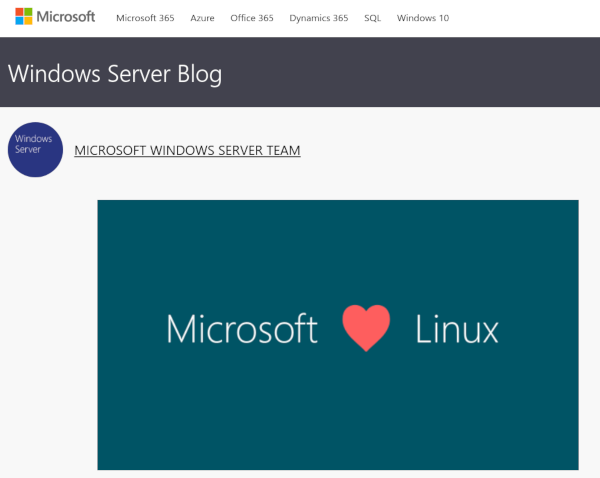600x478 pixels.
Task: Click the word Linux in teal banner
Action: tap(457, 329)
